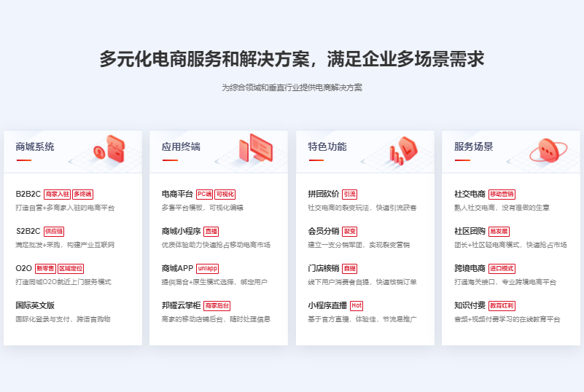Viewport: 584px width, 392px height.
Task: Click the 教育红利 tag next to 知识付费
Action: pos(502,306)
